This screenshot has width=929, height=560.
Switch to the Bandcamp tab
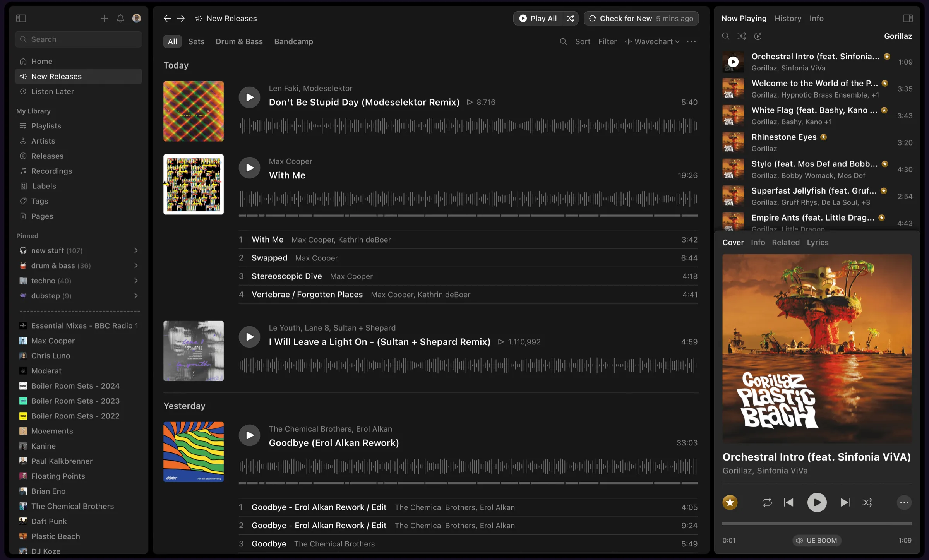[x=293, y=41]
